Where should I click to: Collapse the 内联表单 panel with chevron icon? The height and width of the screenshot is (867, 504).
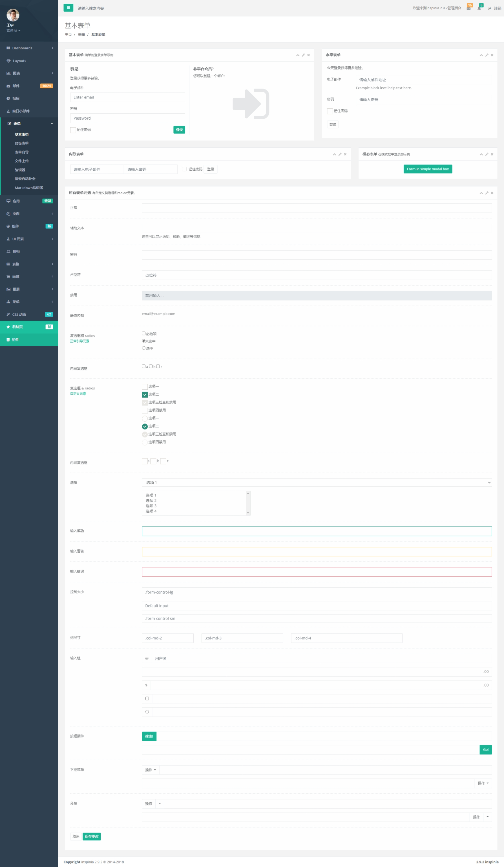(x=334, y=155)
